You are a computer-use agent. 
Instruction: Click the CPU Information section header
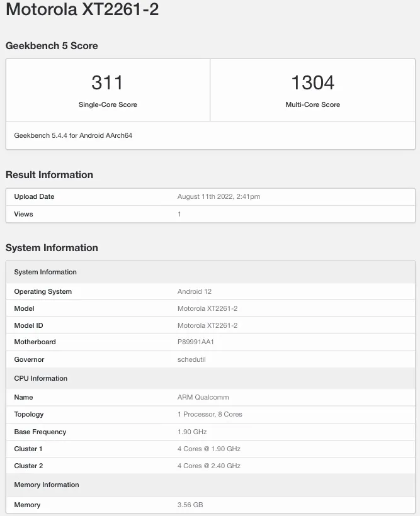[210, 378]
